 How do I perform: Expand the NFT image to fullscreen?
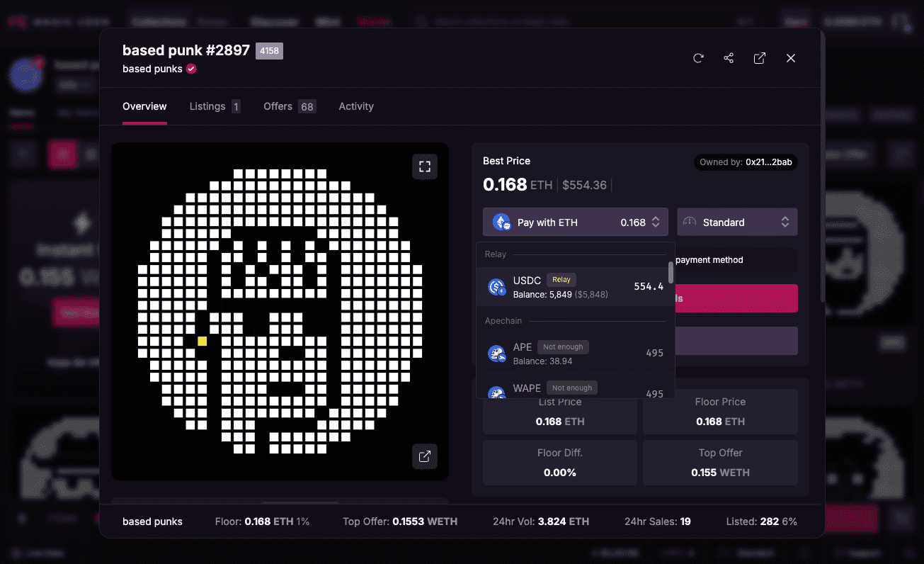point(425,167)
